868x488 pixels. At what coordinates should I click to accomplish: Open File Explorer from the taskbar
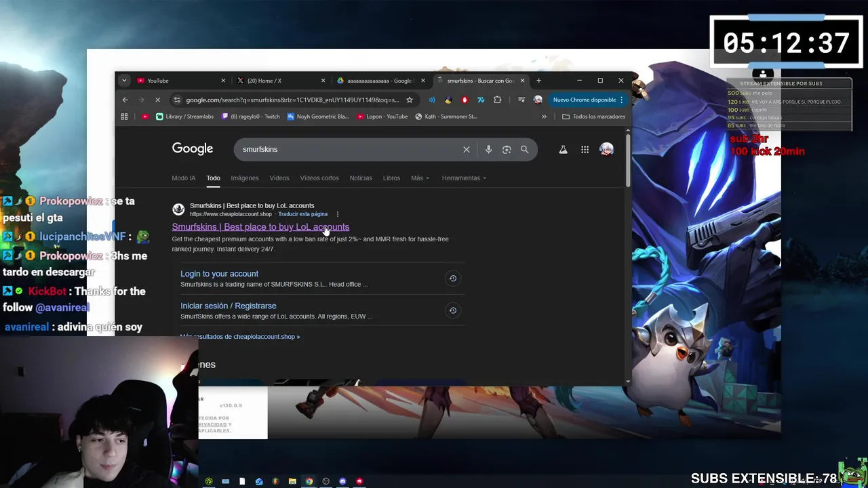point(292,481)
